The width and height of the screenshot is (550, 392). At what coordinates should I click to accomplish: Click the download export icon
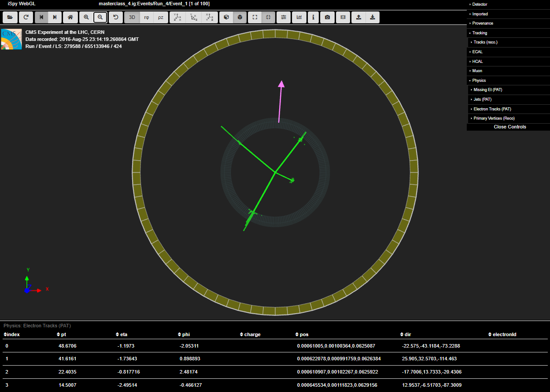pyautogui.click(x=373, y=17)
